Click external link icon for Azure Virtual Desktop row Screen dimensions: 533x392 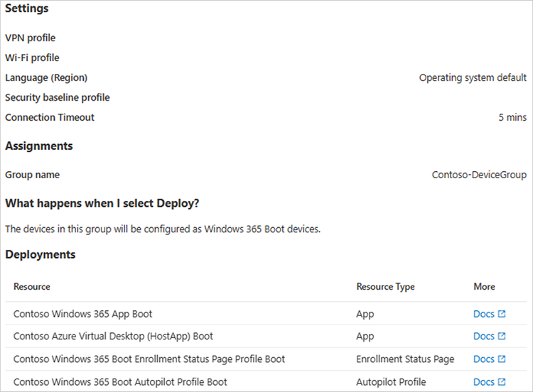502,337
